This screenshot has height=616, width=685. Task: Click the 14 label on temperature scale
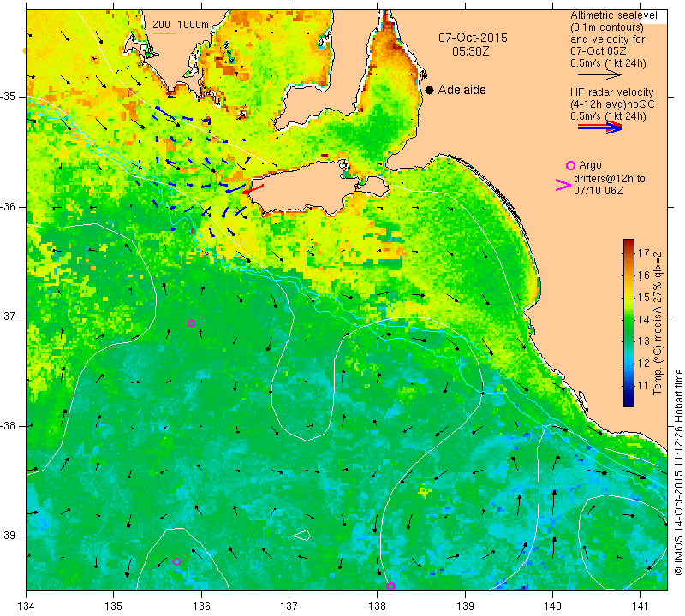pyautogui.click(x=644, y=320)
